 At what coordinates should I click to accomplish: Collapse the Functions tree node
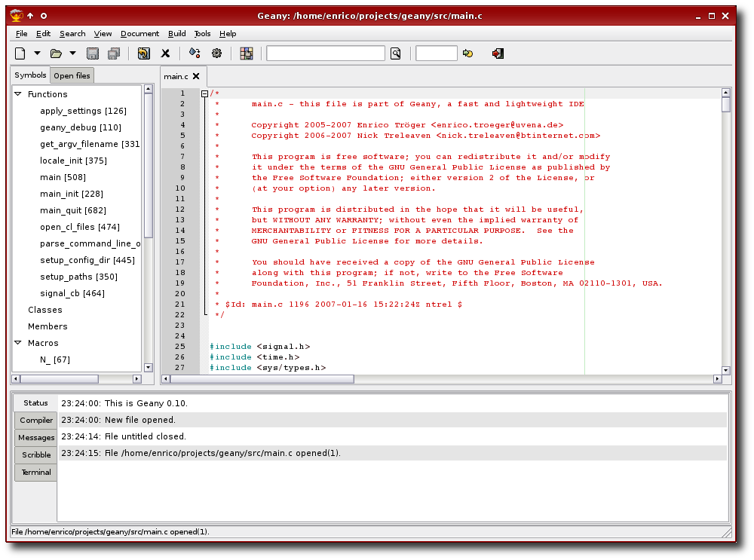coord(18,94)
